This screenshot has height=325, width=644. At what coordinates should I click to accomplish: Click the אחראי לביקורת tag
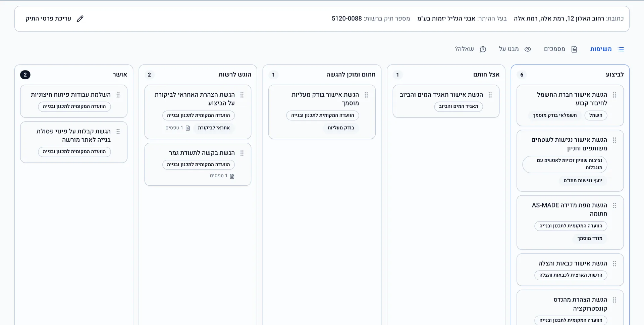coord(214,128)
